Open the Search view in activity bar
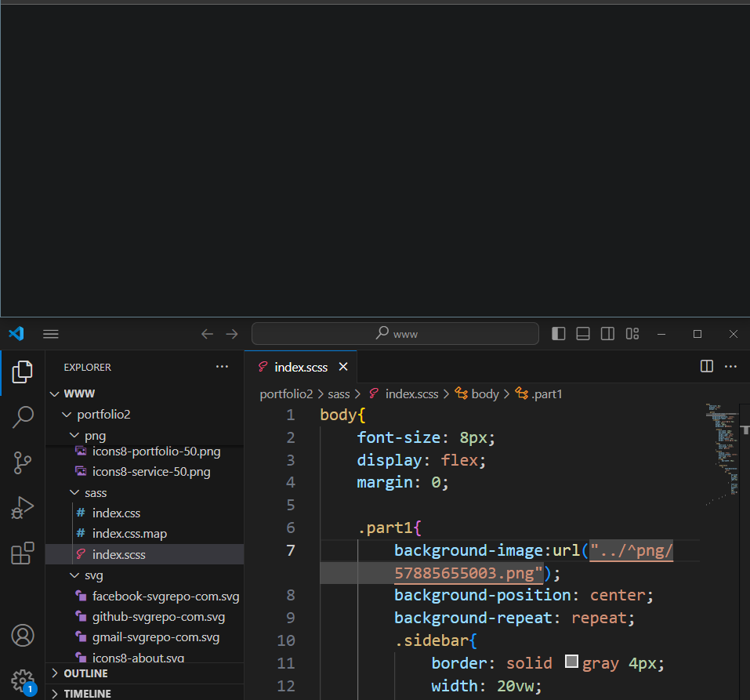 click(x=23, y=417)
